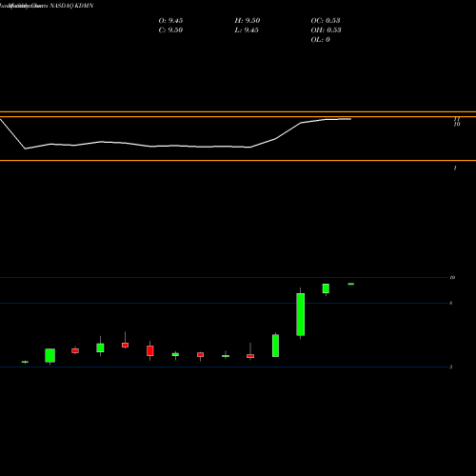Image resolution: width=476 pixels, height=476 pixels.
Task: Click the 'OC: 0.53' value
Action: 326,21
